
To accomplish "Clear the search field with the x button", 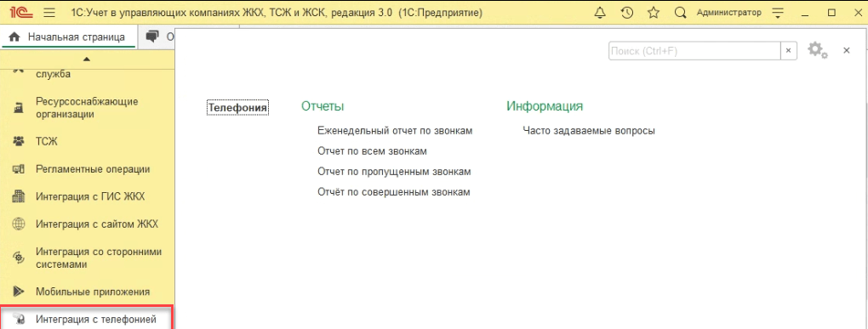I will pos(789,51).
